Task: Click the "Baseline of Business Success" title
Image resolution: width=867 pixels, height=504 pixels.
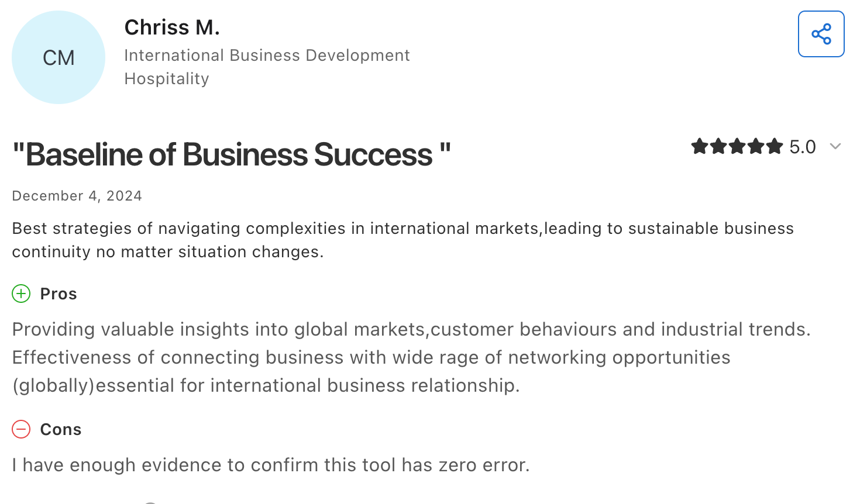Action: pyautogui.click(x=232, y=155)
